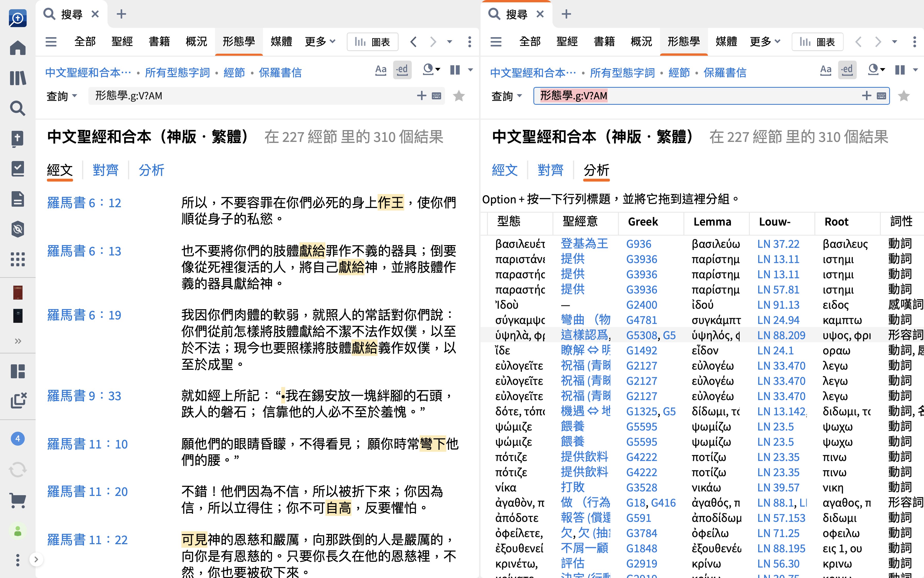Screen dimensions: 924x578
Task: Open left panel history dropdown arrow
Action: [449, 42]
